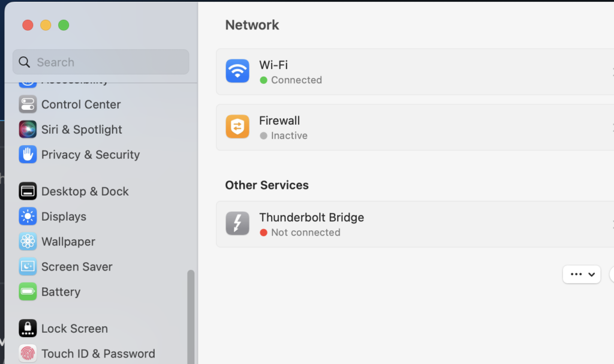Open Wi-Fi Connected service row
614x364 pixels.
pyautogui.click(x=415, y=72)
